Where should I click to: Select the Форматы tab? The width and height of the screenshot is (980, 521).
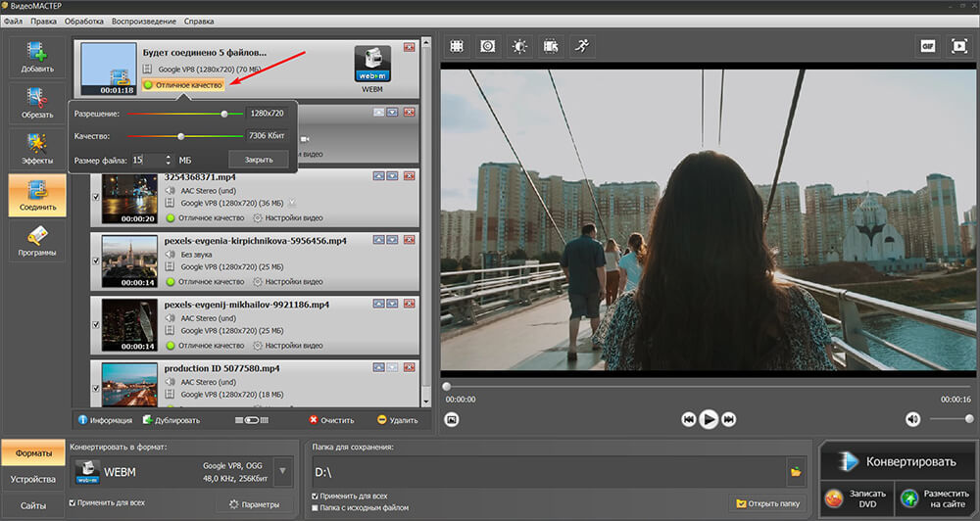[32, 452]
